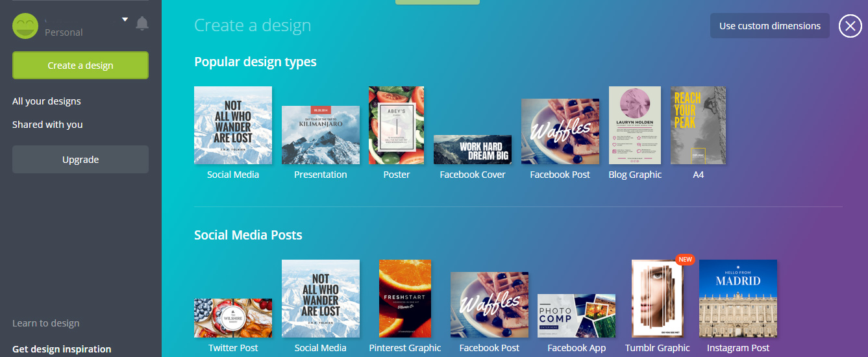868x357 pixels.
Task: Click the Presentation label text
Action: pyautogui.click(x=321, y=175)
